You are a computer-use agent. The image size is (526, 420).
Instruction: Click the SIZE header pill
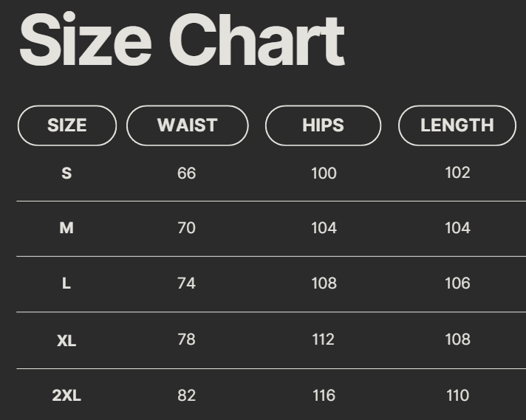pyautogui.click(x=67, y=125)
